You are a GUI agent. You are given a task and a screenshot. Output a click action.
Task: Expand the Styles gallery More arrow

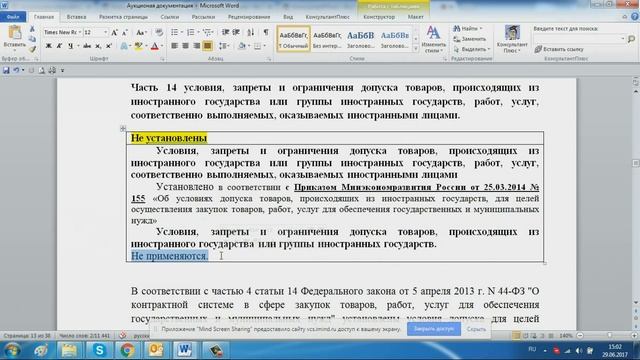(x=416, y=49)
